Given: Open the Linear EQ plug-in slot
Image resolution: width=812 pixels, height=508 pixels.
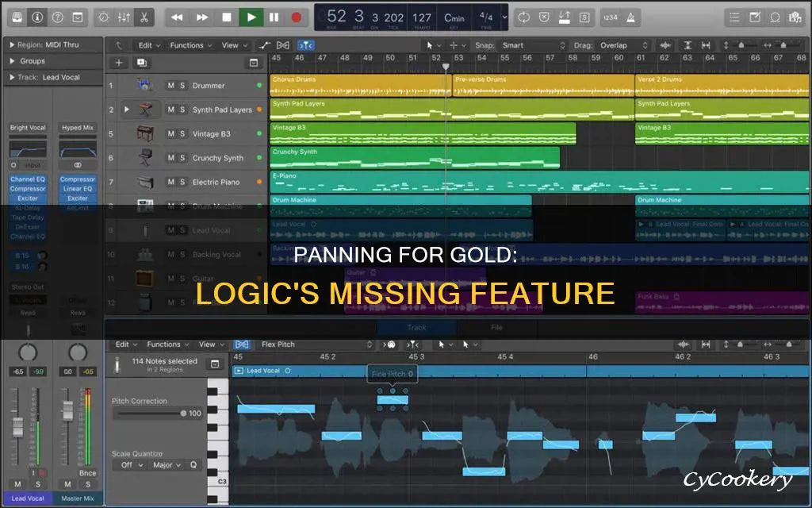Looking at the screenshot, I should [78, 189].
